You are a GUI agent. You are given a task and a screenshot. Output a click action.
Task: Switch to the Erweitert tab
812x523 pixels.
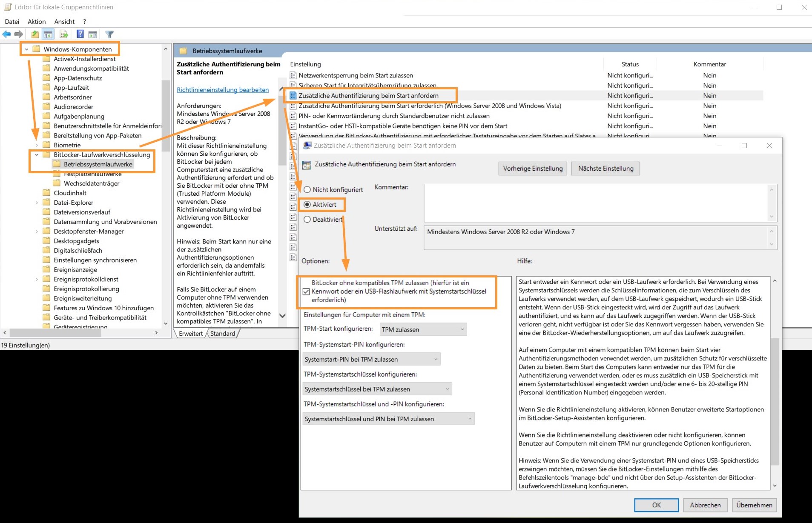click(191, 334)
